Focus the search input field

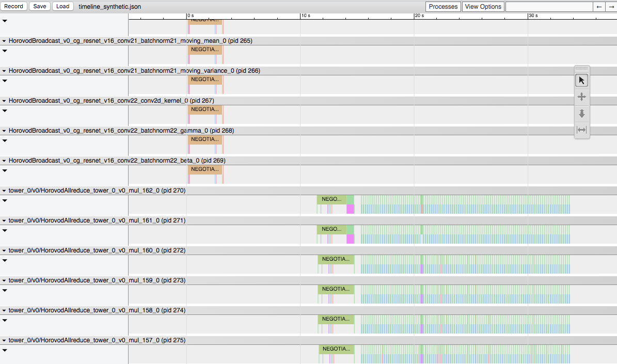tap(549, 7)
